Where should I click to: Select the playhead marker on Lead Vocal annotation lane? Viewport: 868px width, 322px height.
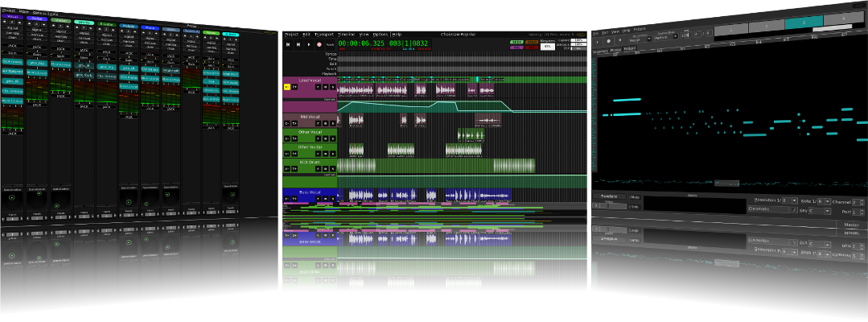coord(478,79)
